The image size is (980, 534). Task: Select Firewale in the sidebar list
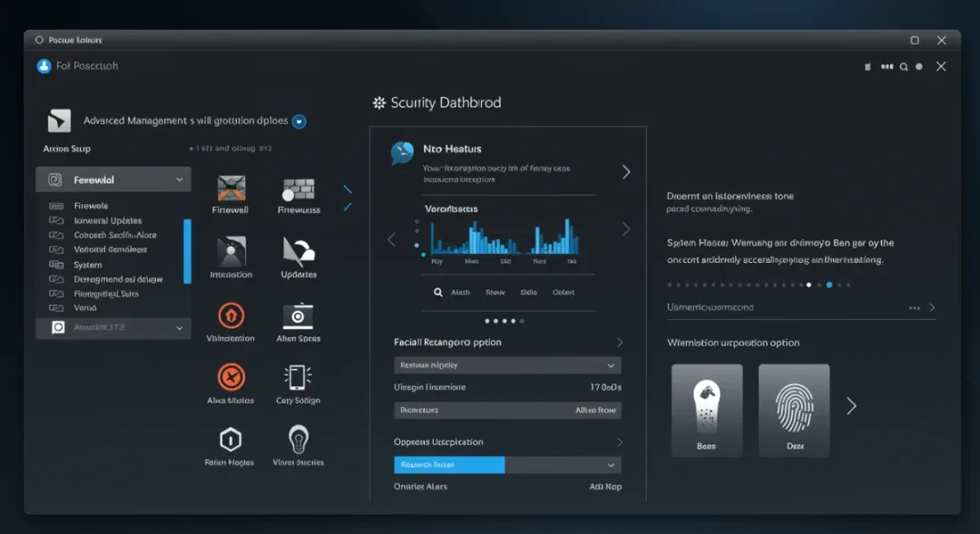pyautogui.click(x=91, y=206)
